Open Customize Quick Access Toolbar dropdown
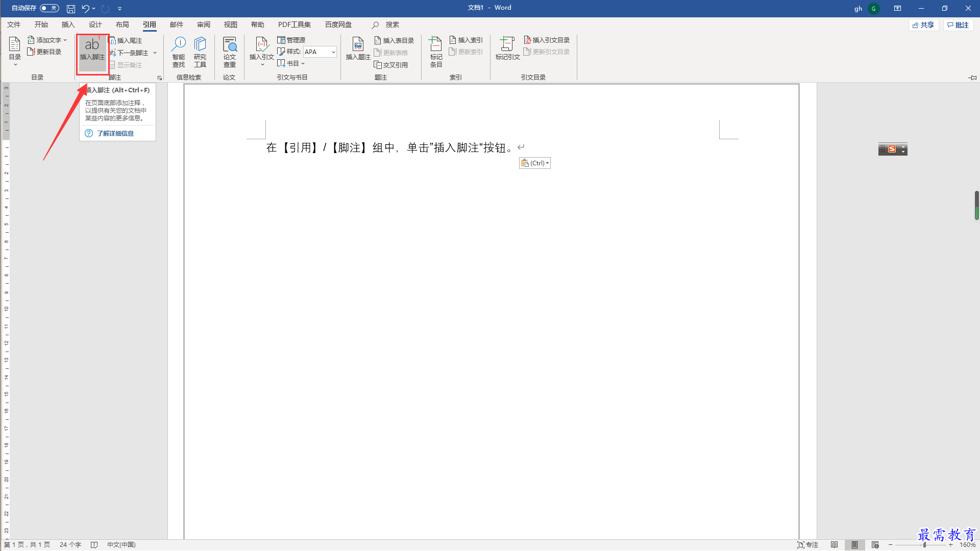Screen dimensions: 980x551 [119, 9]
